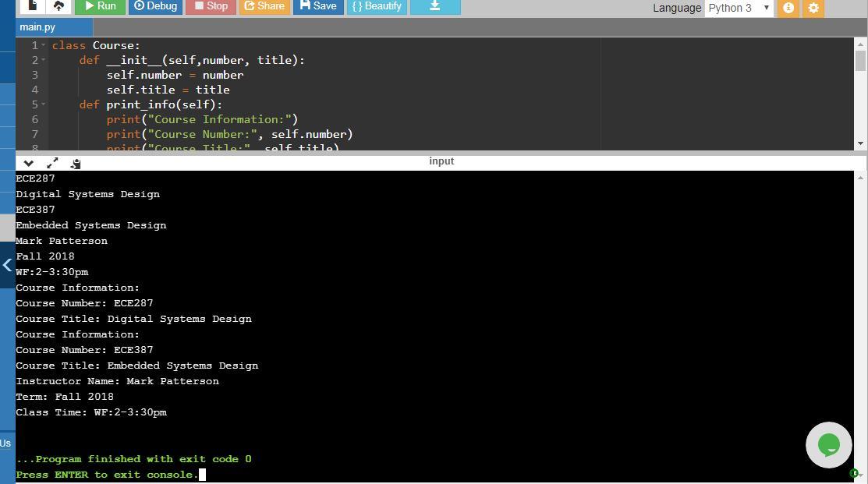
Task: Expand the left sidebar with the arrow
Action: click(x=7, y=265)
